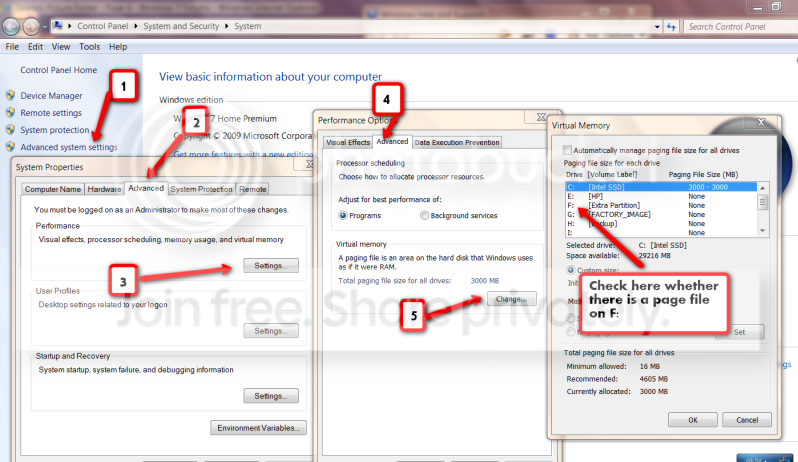Open the Tools menu

click(x=90, y=47)
